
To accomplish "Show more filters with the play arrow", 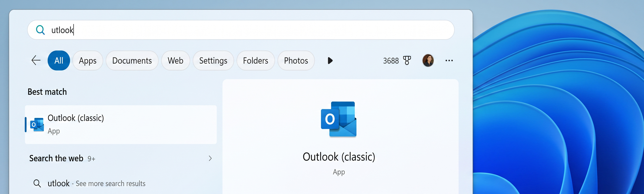I will coord(330,60).
